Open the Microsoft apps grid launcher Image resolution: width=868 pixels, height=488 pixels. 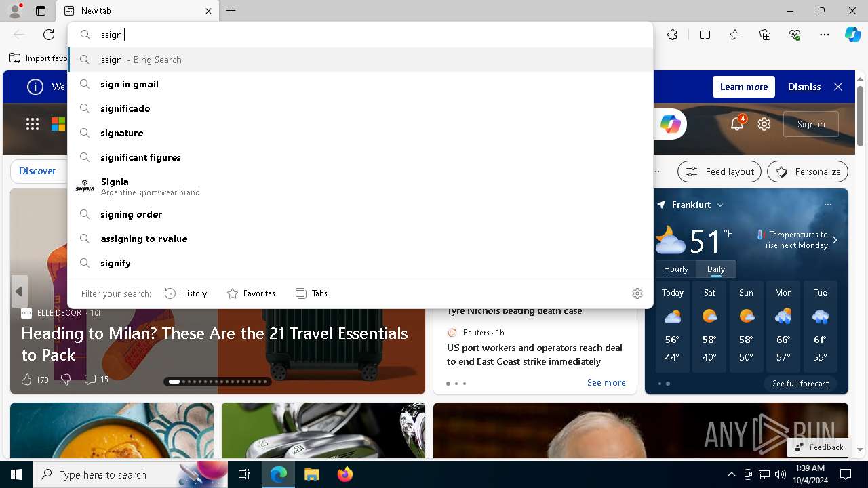click(33, 124)
